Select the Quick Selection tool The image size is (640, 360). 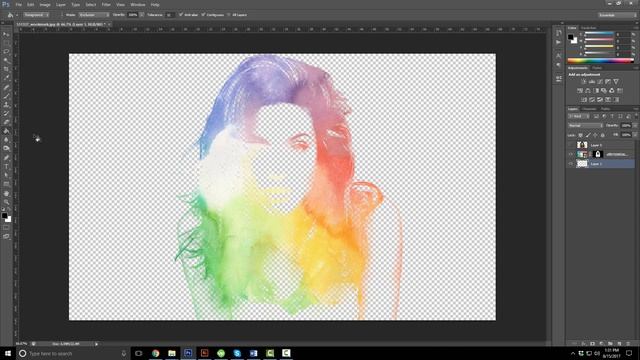tap(6, 60)
